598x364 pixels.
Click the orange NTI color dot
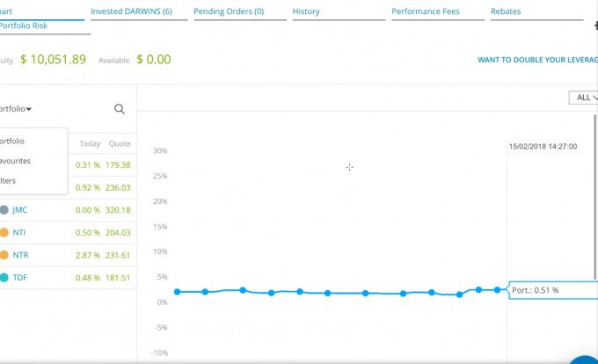[x=4, y=232]
